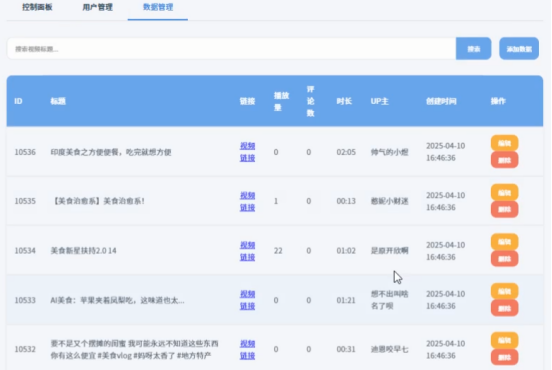Click the play count 1 in row 10535
Image resolution: width=552 pixels, height=370 pixels.
pos(276,201)
